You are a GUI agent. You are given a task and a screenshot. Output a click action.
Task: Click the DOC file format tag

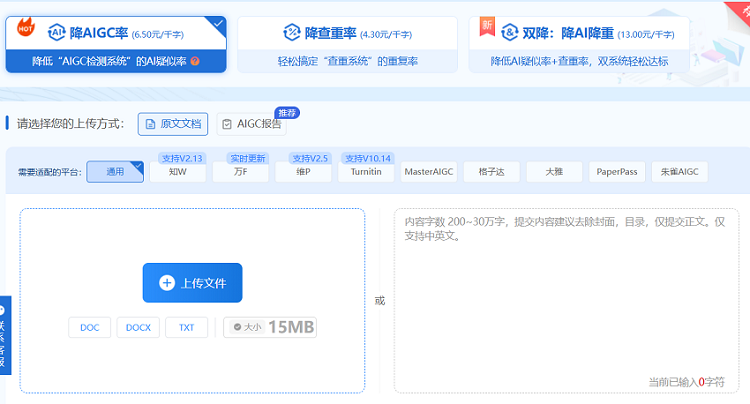89,328
